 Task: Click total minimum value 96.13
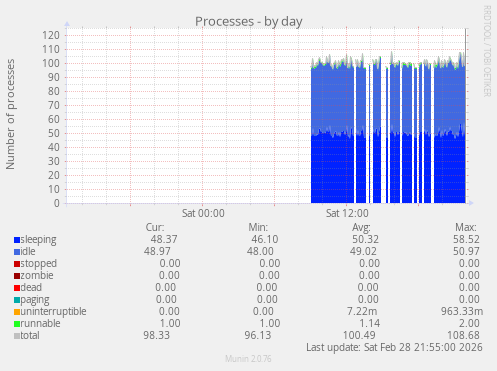258,335
